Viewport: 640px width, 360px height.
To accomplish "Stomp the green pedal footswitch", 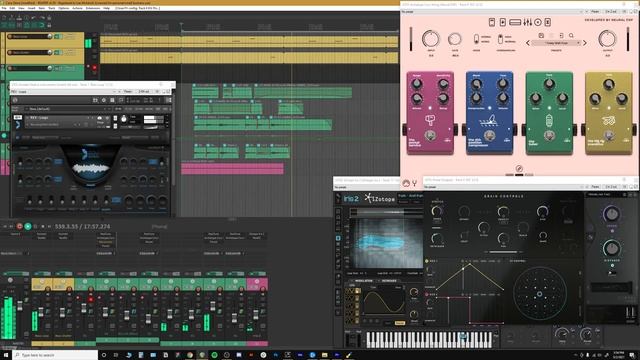I will tap(549, 136).
